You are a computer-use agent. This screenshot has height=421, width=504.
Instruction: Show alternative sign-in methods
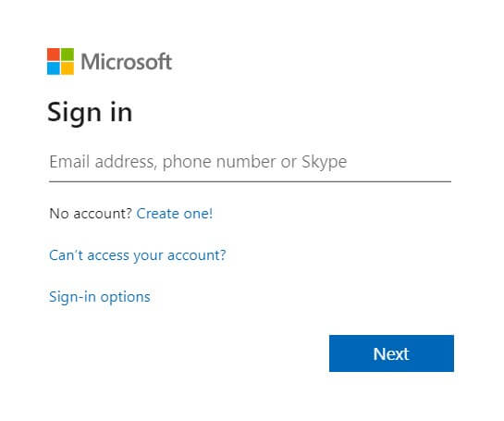[100, 297]
